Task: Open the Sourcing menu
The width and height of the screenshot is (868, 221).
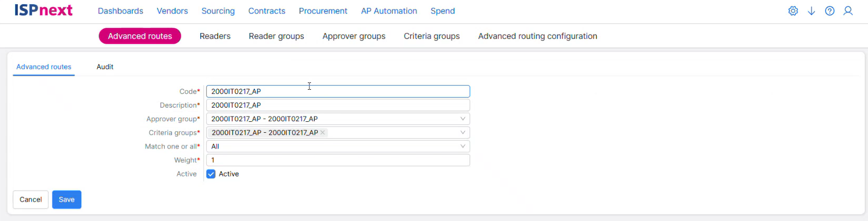Action: (x=218, y=11)
